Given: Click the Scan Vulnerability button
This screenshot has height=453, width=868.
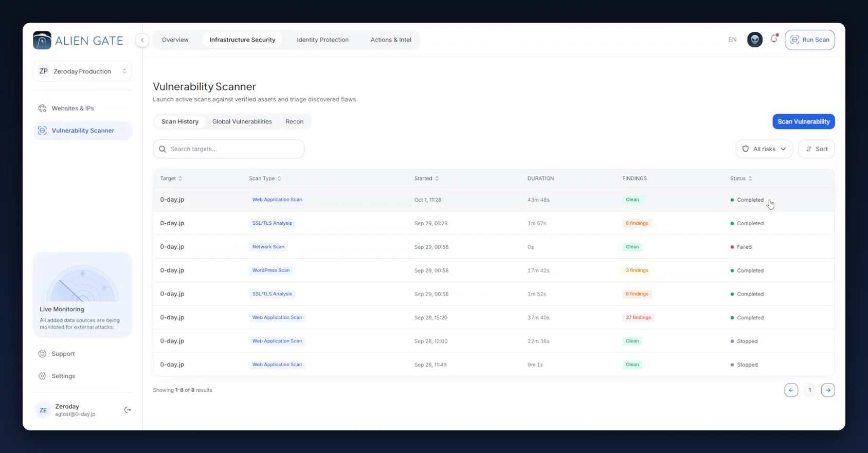Looking at the screenshot, I should tap(803, 121).
